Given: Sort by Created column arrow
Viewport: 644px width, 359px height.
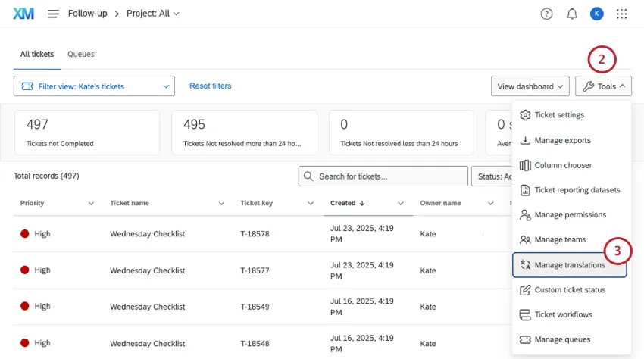Looking at the screenshot, I should pyautogui.click(x=361, y=203).
